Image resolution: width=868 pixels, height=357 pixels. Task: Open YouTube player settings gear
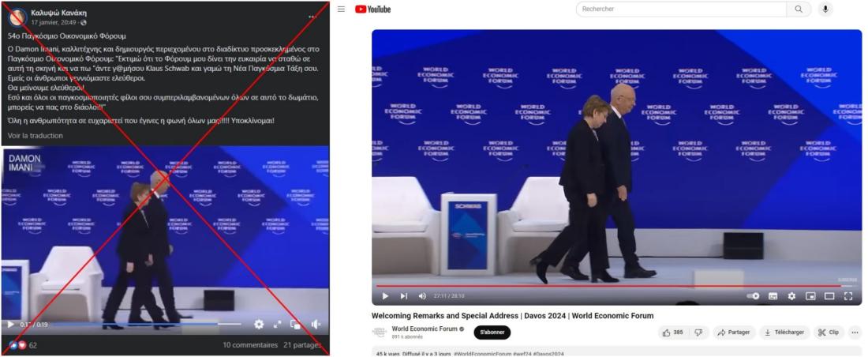coord(791,296)
